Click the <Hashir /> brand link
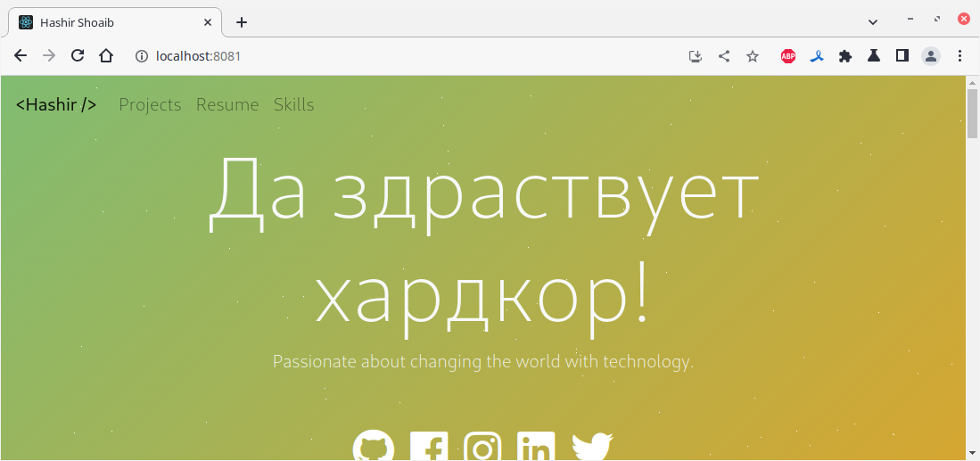The width and height of the screenshot is (980, 461). tap(56, 105)
